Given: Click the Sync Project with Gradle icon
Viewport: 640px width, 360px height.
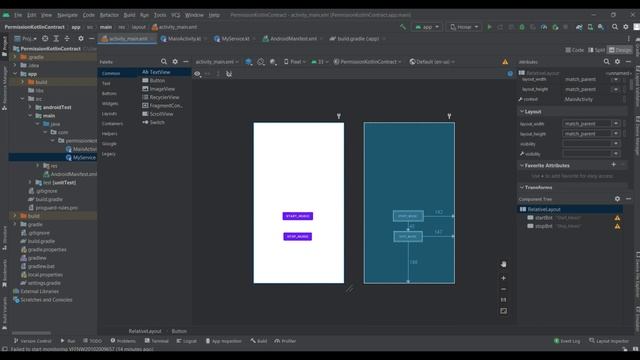Looking at the screenshot, I should (x=579, y=27).
